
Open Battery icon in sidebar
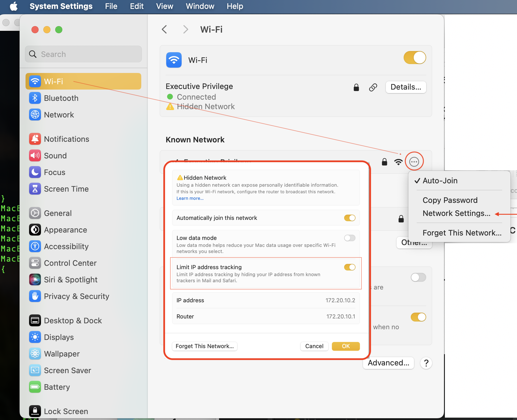point(35,387)
